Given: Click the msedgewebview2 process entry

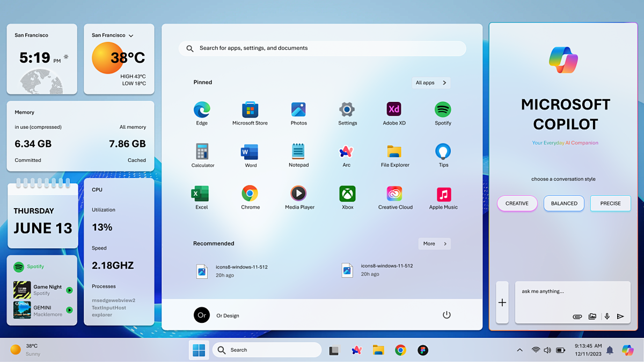Looking at the screenshot, I should tap(113, 300).
